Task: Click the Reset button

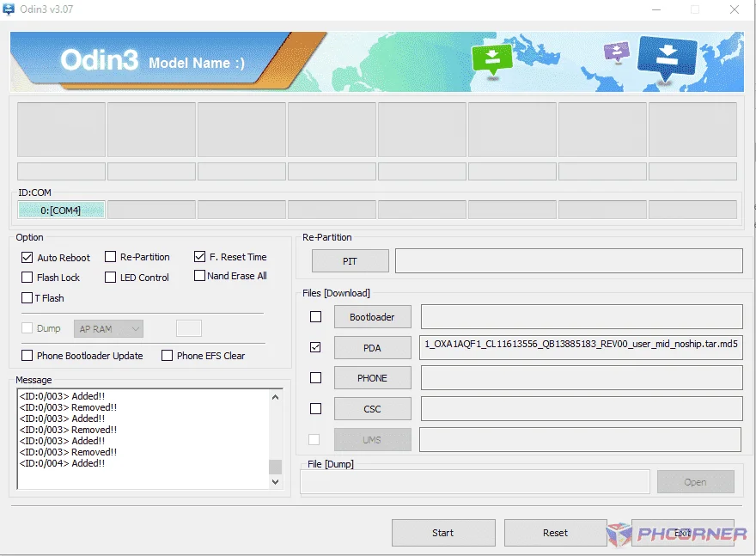Action: [x=556, y=533]
